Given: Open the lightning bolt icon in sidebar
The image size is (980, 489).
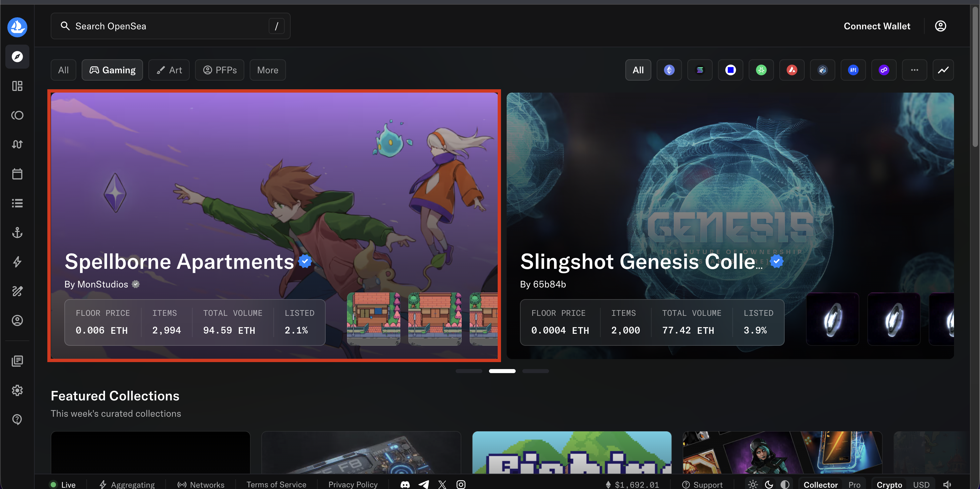Looking at the screenshot, I should (x=17, y=261).
